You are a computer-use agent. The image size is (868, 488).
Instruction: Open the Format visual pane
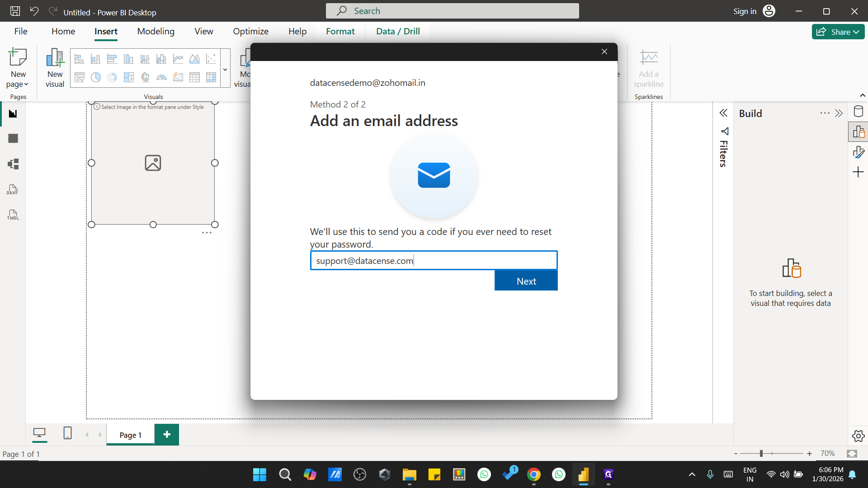tap(859, 151)
